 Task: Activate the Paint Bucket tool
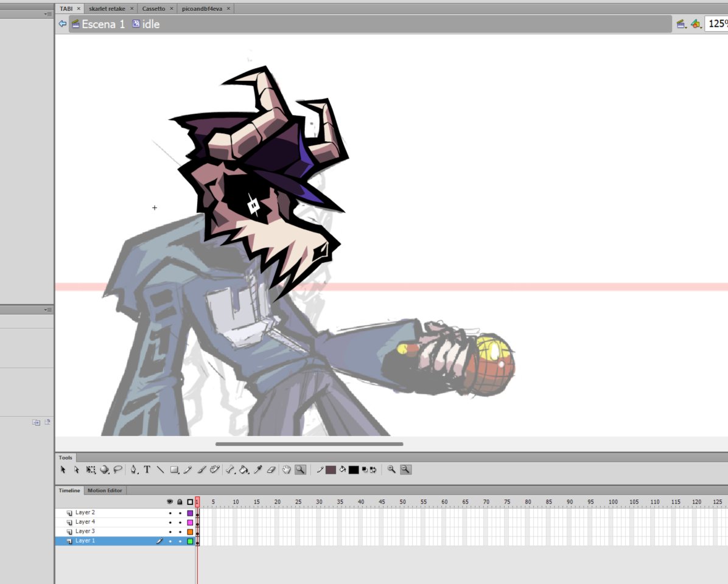243,470
